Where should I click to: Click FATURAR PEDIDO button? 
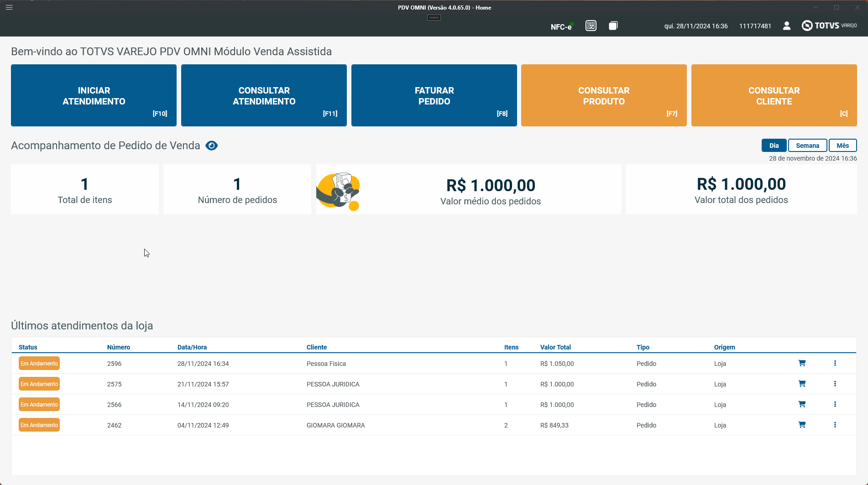434,95
